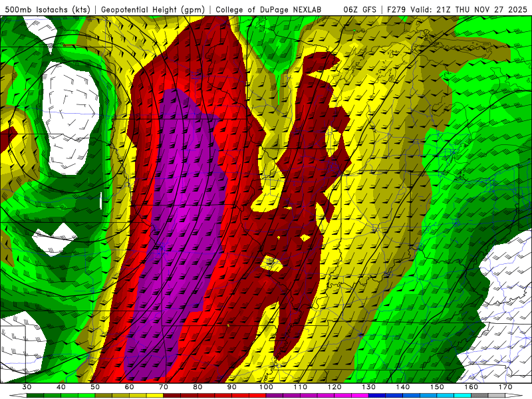Click the 'Geopotential Height (gpm)' title text
532x399 pixels.
(153, 9)
